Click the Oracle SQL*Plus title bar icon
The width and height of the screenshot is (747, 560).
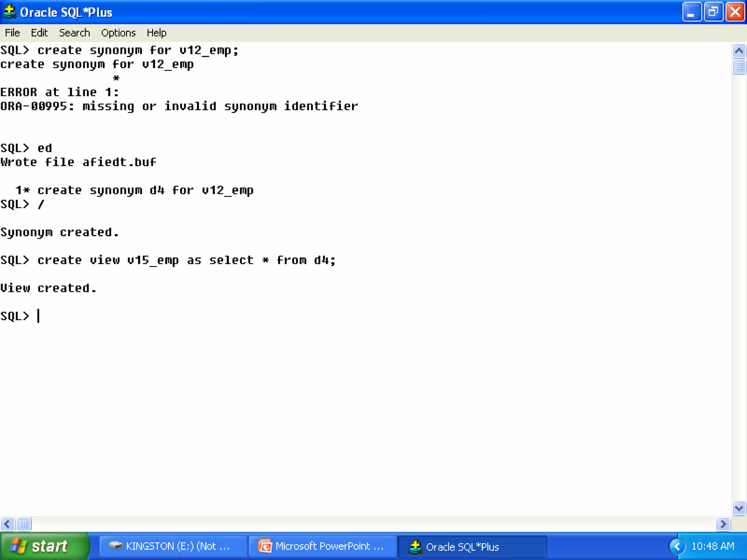pos(9,12)
